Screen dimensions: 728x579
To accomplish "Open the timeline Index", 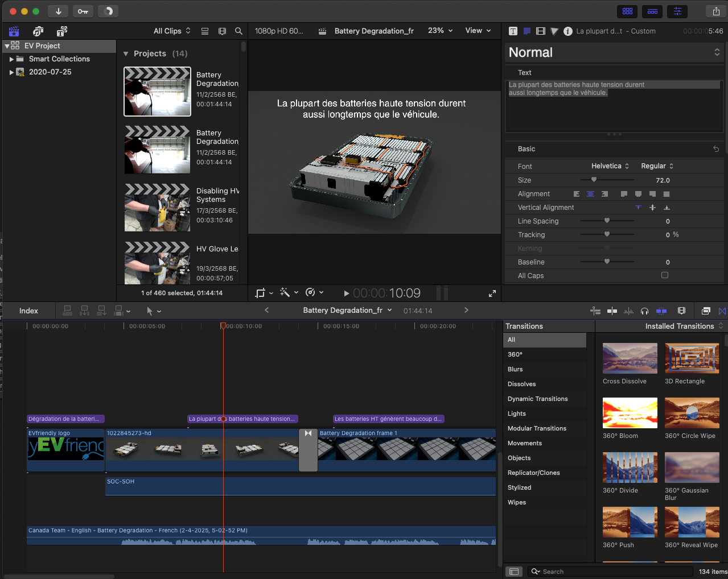I will pyautogui.click(x=28, y=311).
